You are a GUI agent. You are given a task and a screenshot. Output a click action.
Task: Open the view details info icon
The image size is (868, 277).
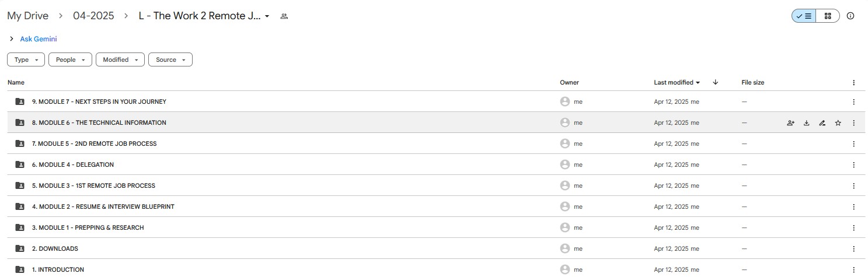click(x=850, y=16)
